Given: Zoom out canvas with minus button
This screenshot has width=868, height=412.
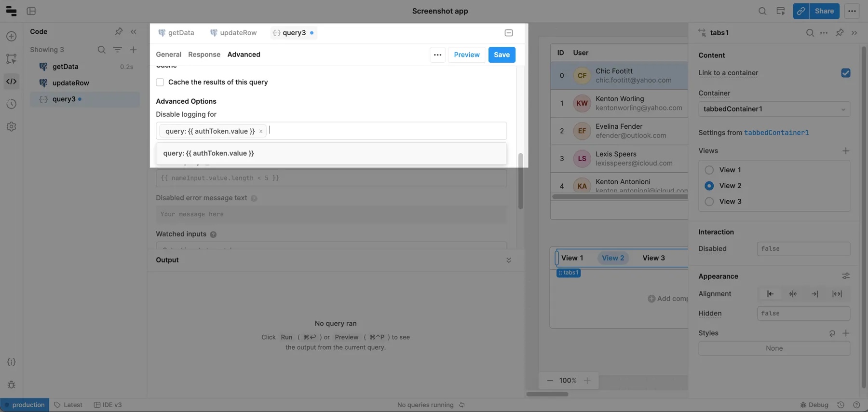Looking at the screenshot, I should [550, 381].
